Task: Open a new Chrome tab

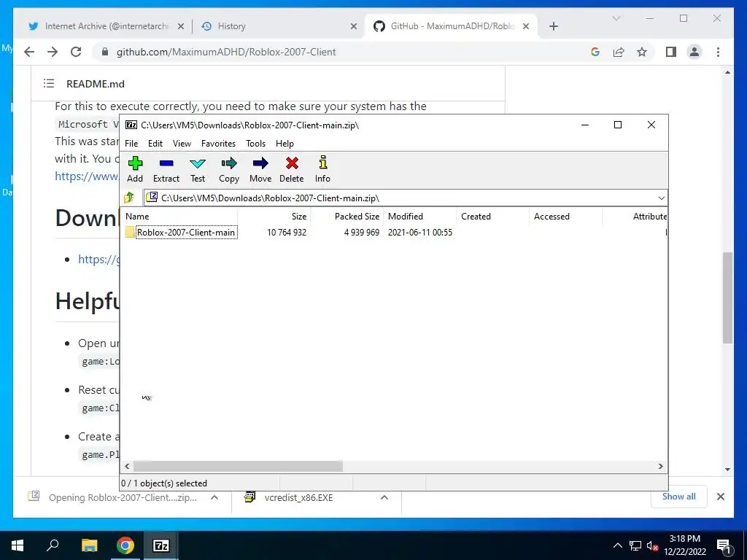Action: tap(554, 26)
